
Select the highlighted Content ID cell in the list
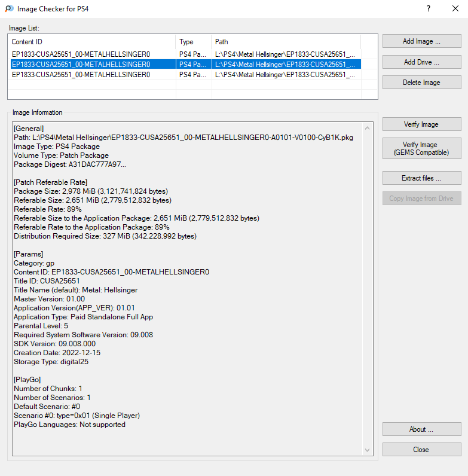93,65
